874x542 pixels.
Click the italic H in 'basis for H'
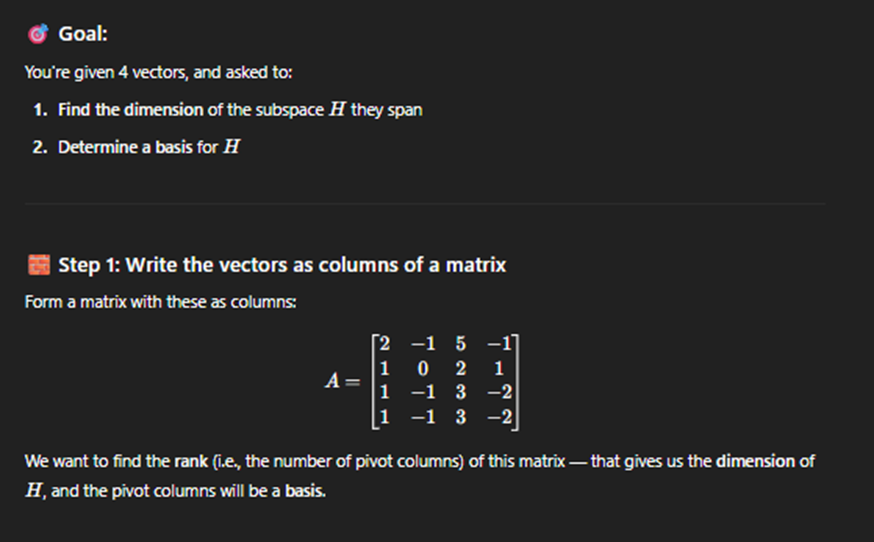tap(231, 147)
